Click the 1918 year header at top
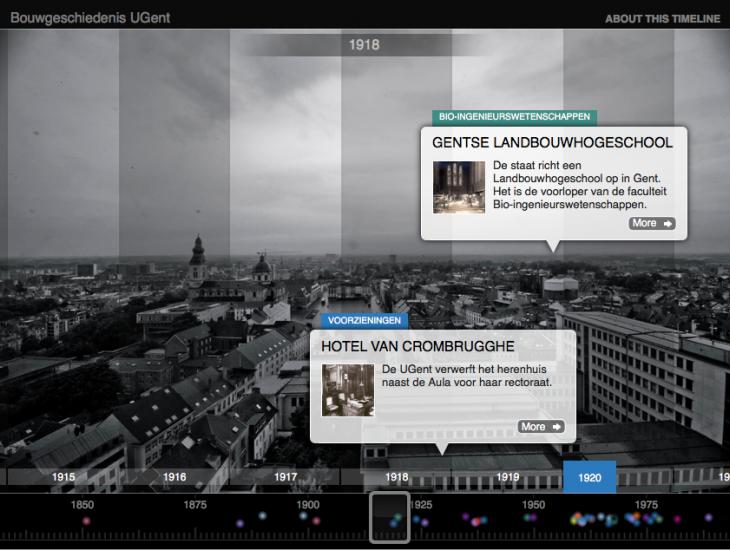Screen dimensions: 730x550 pyautogui.click(x=364, y=45)
